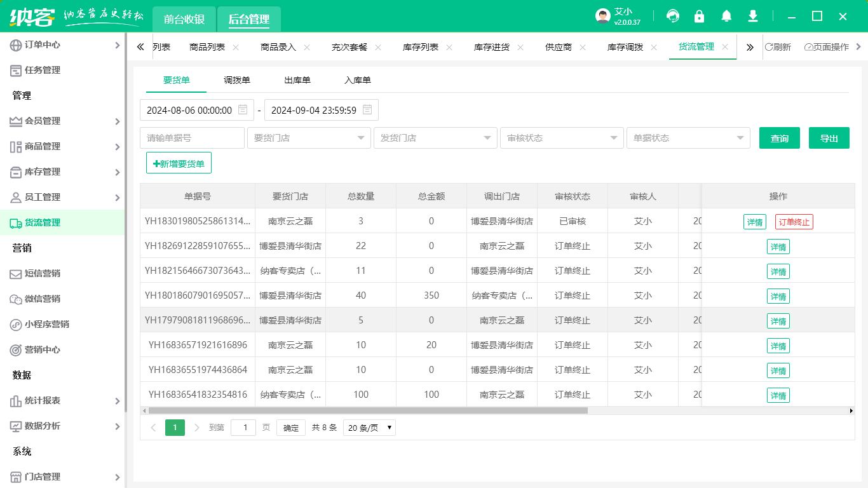Switch to the 调拨单 tab
Image resolution: width=868 pixels, height=488 pixels.
tap(237, 80)
